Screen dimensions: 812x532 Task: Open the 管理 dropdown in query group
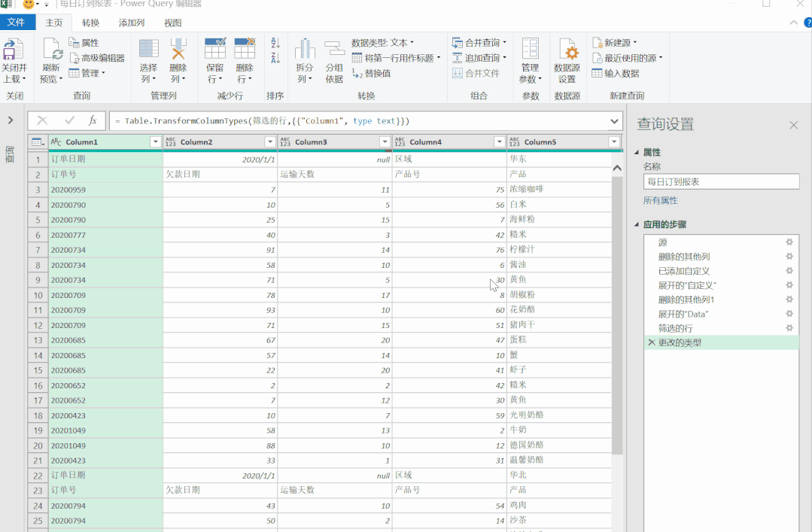87,73
